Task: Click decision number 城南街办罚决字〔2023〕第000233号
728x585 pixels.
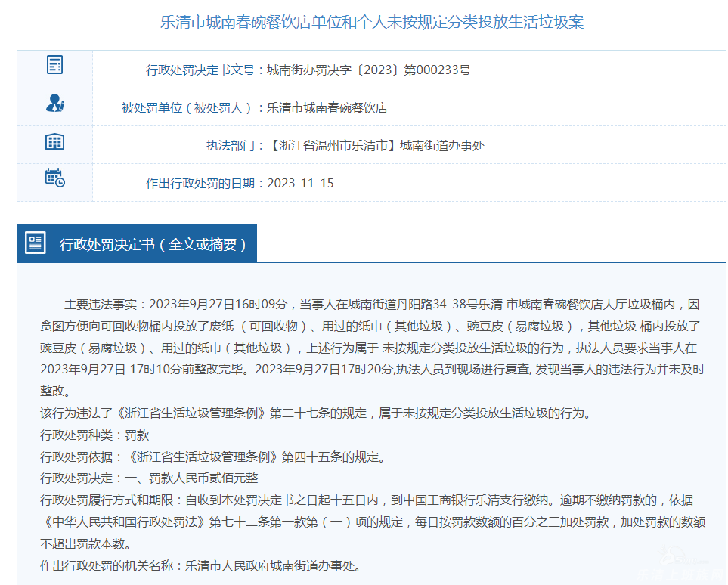Action: (369, 70)
